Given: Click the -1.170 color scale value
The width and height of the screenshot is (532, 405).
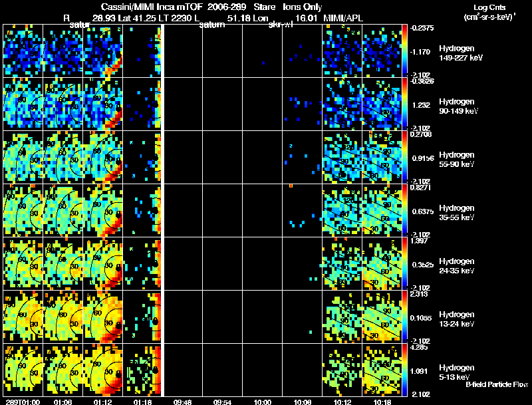Looking at the screenshot, I should (421, 52).
